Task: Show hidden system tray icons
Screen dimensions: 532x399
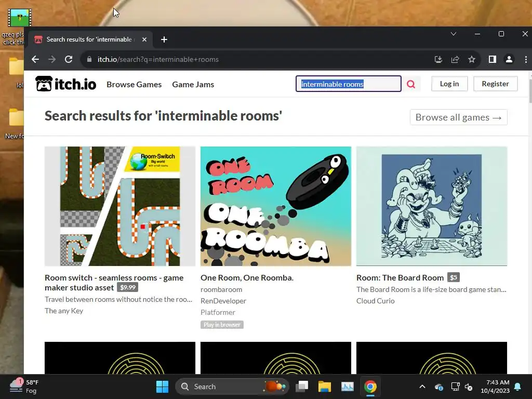Action: click(422, 387)
